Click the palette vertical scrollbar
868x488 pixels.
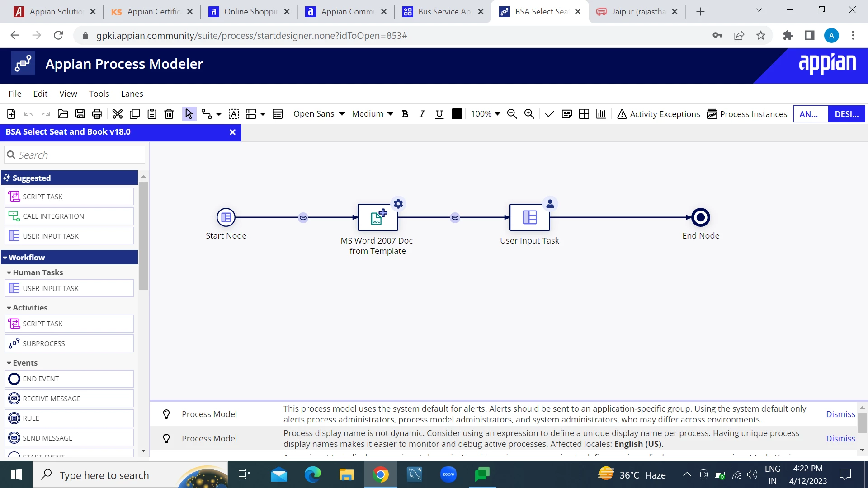(144, 235)
